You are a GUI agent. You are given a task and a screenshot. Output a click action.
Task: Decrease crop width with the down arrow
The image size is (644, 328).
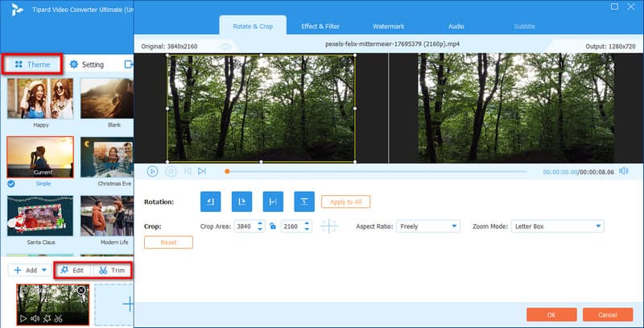pyautogui.click(x=260, y=229)
